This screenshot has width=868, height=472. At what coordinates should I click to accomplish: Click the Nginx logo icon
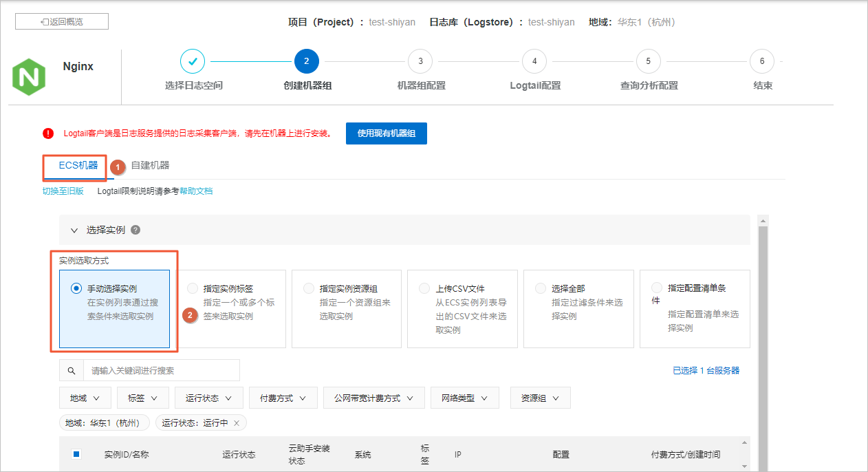(29, 77)
